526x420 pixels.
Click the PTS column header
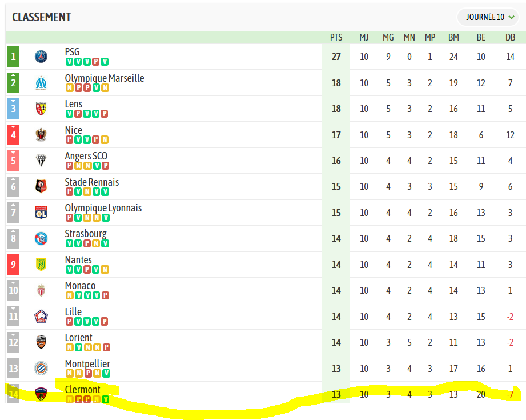(336, 37)
